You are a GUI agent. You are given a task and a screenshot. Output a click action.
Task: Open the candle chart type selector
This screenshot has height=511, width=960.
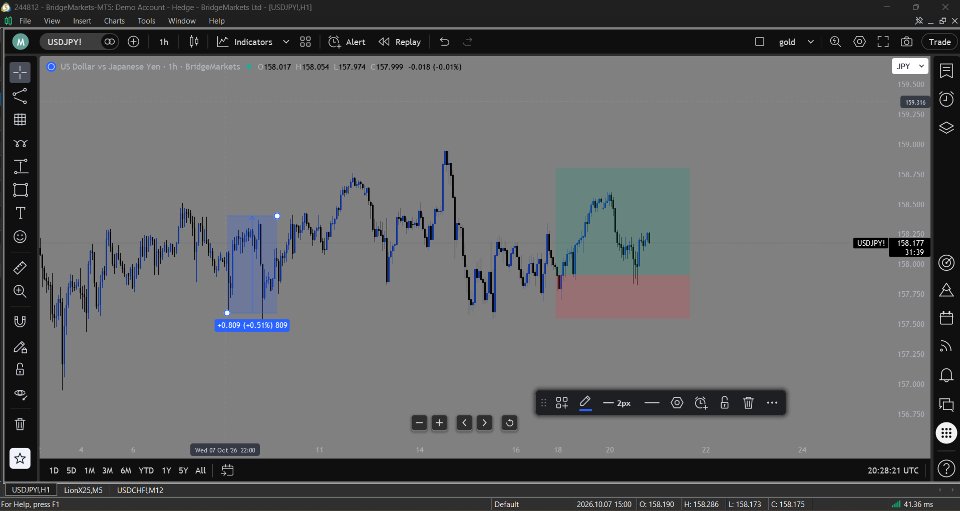tap(194, 42)
